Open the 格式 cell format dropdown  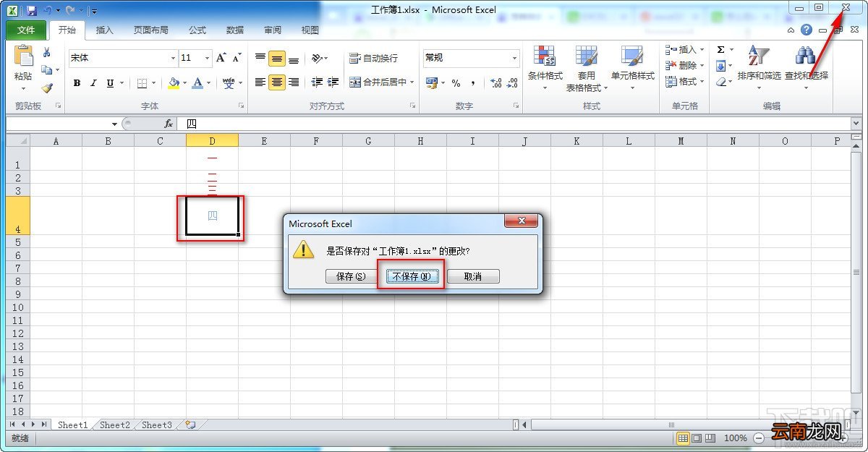click(x=684, y=82)
